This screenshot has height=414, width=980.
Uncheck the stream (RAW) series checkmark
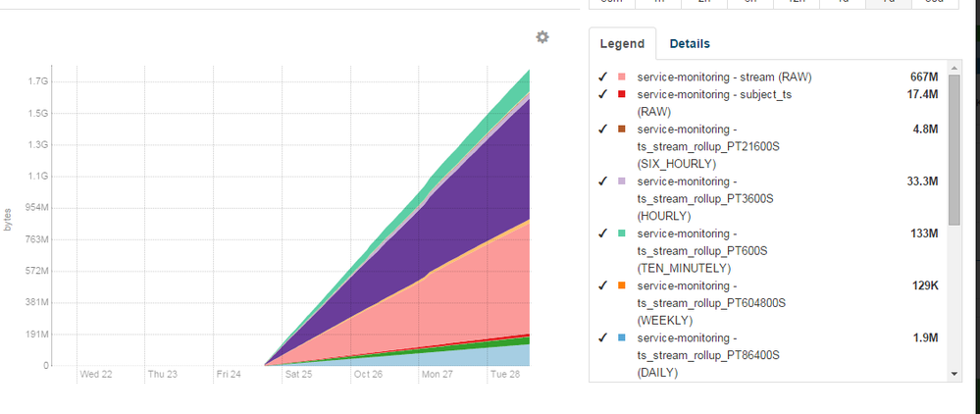tap(602, 77)
